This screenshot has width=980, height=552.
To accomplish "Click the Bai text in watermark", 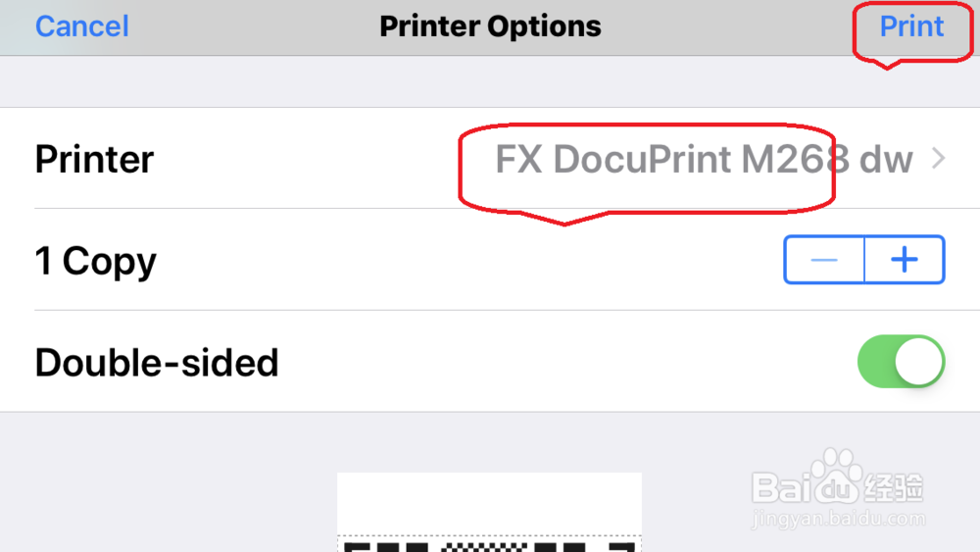I will pyautogui.click(x=781, y=487).
